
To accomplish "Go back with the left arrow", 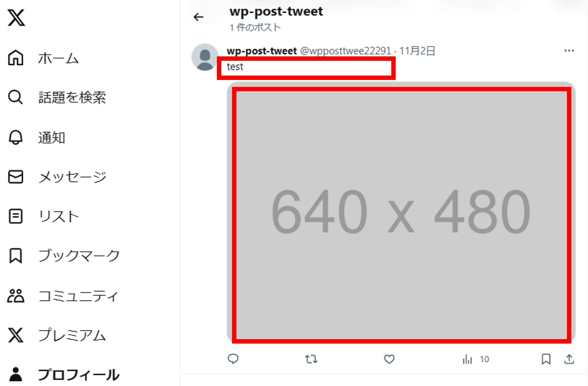I will coord(199,17).
